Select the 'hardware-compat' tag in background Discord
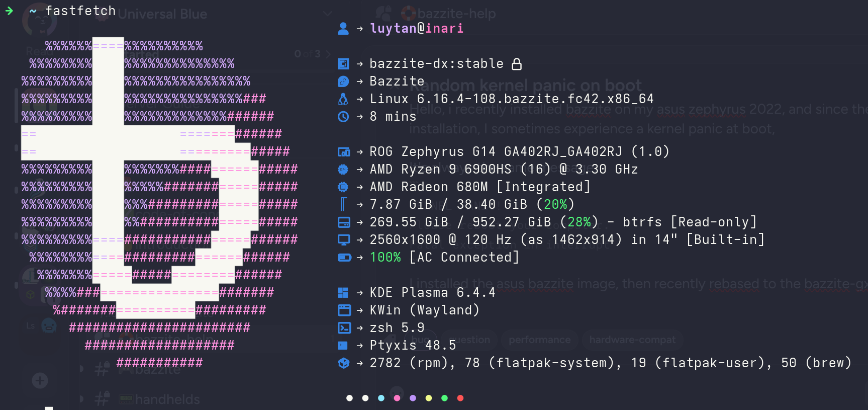Screen dimensions: 868x410 pyautogui.click(x=632, y=340)
